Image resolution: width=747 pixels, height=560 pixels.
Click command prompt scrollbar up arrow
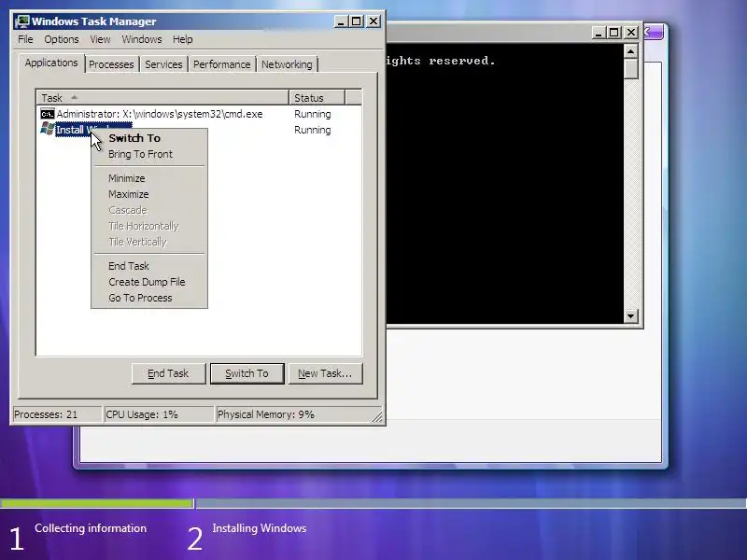(631, 51)
